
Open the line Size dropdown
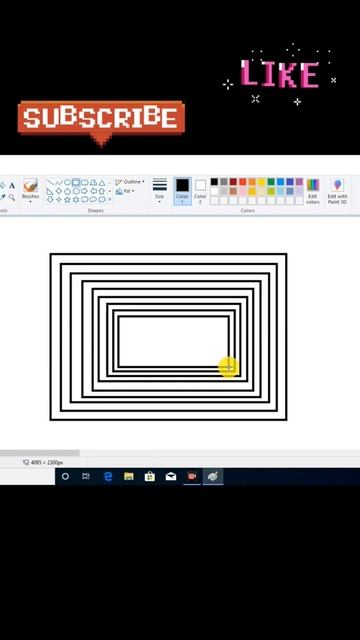pos(160,191)
